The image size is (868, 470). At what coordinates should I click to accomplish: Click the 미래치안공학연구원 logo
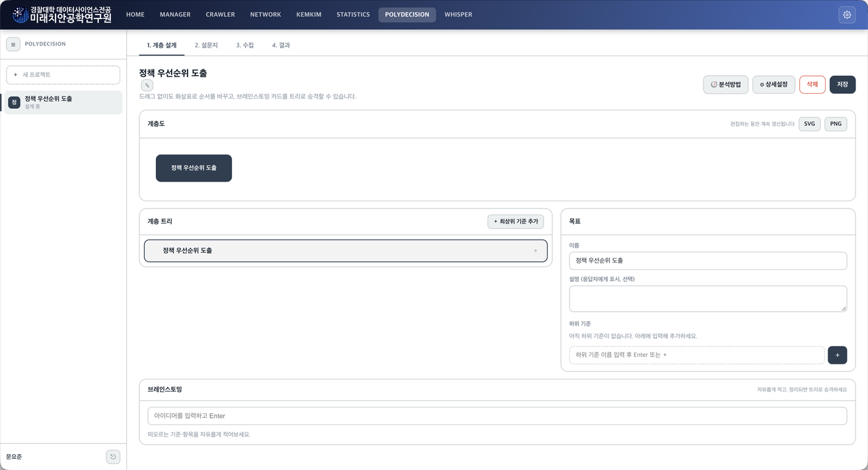click(x=62, y=15)
